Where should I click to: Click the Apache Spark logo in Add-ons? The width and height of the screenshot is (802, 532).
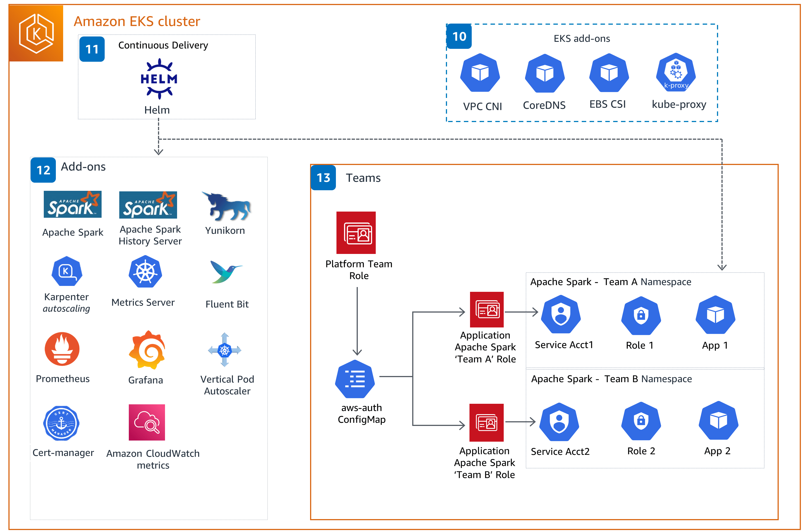(72, 204)
